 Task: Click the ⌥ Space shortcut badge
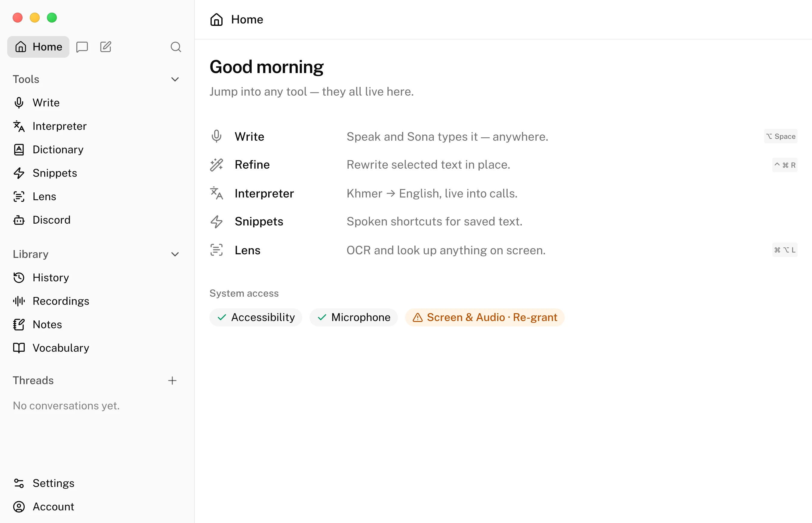[781, 136]
